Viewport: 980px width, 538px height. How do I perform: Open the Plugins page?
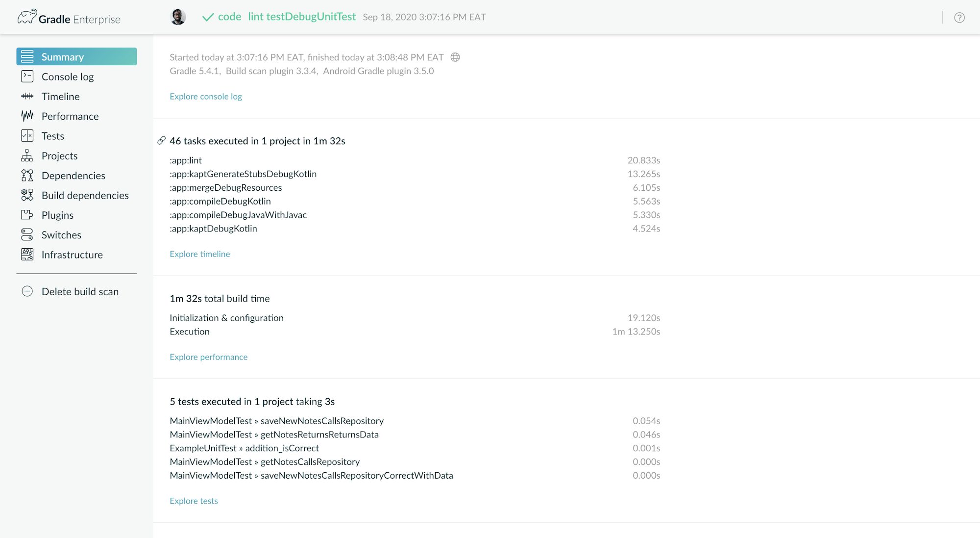57,215
